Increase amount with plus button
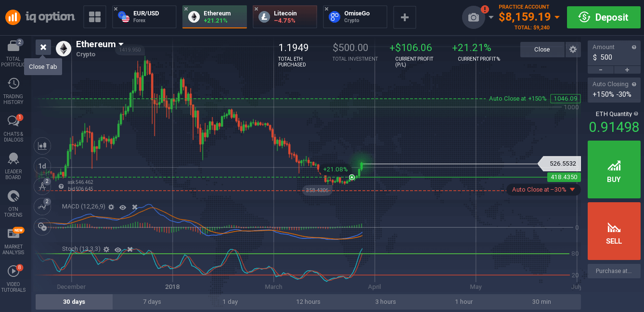This screenshot has height=312, width=644. (627, 70)
